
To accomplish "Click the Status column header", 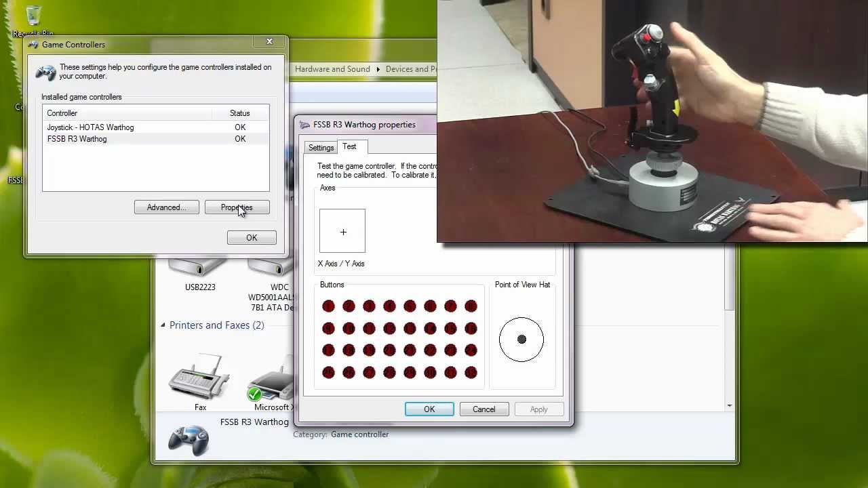I will coord(239,113).
